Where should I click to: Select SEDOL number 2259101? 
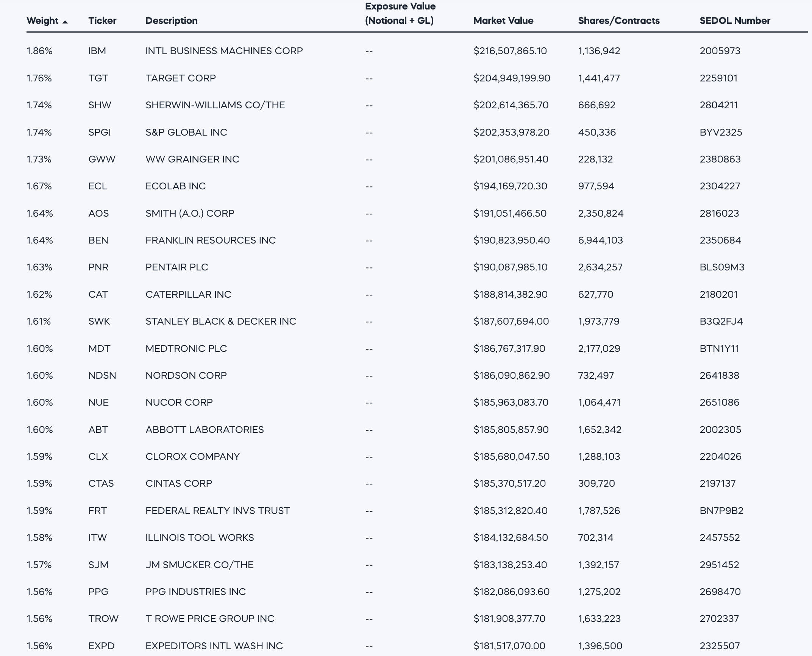pos(718,78)
